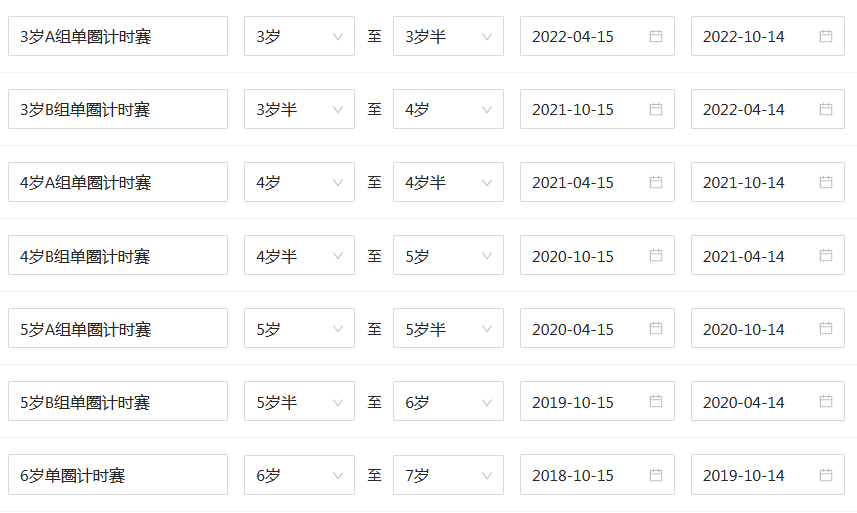Open calendar icon for 2021-10-15 date
The height and width of the screenshot is (513, 857).
click(x=656, y=109)
